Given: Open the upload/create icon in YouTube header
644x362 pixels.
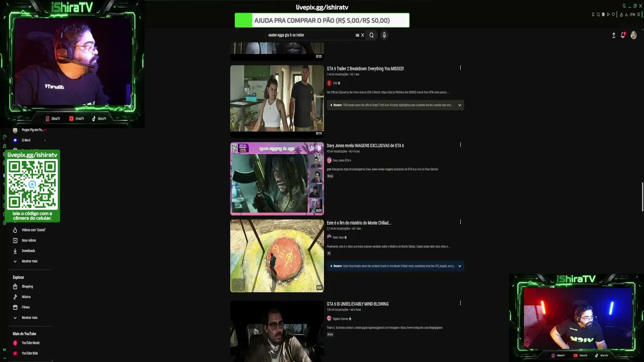Looking at the screenshot, I should pos(613,35).
